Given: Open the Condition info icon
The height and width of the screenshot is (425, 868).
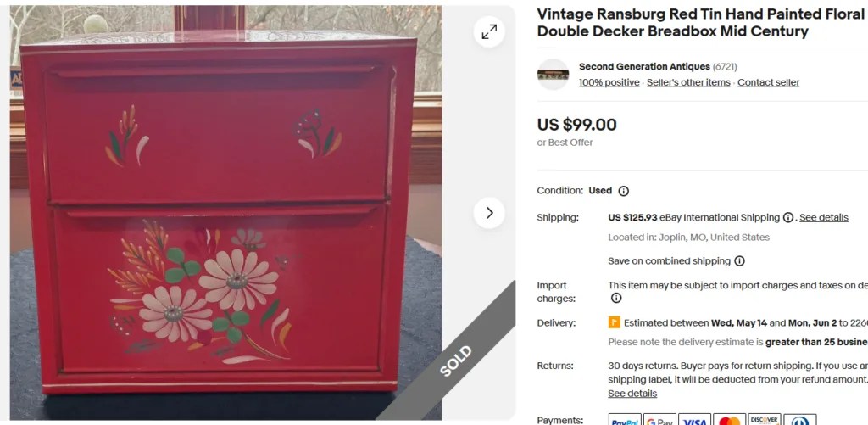Looking at the screenshot, I should point(623,191).
